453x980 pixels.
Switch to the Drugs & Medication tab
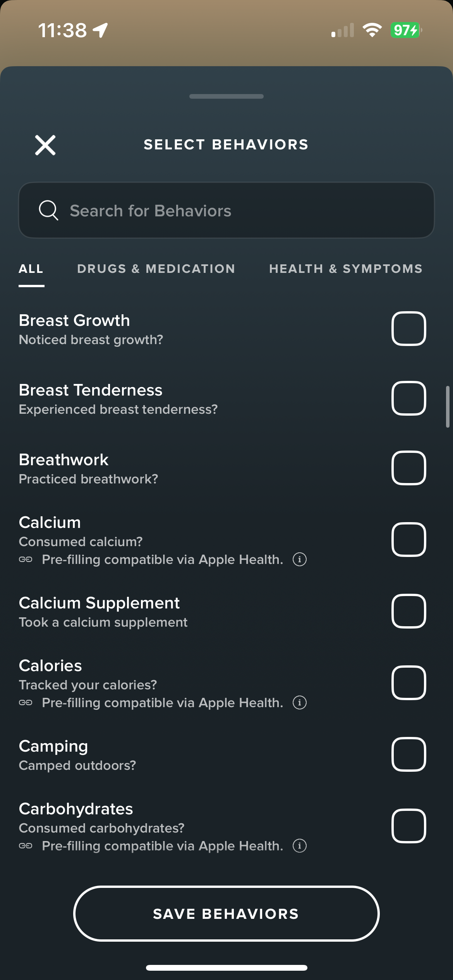pos(156,269)
